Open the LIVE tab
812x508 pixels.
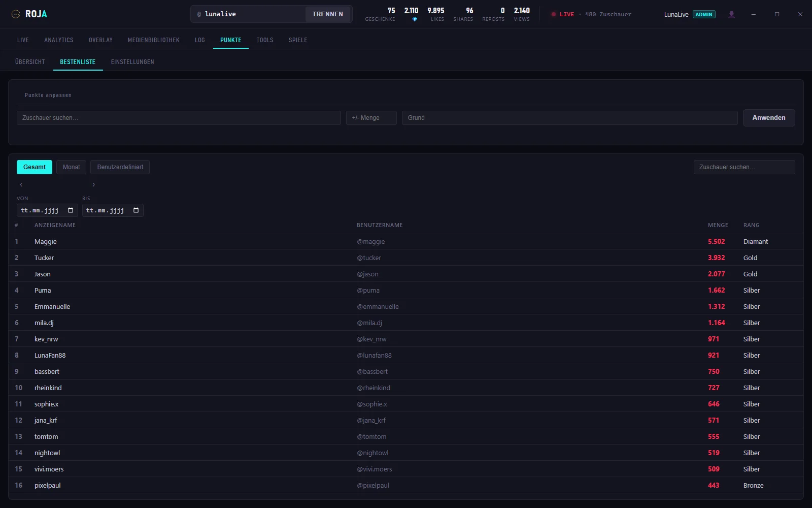[x=23, y=40]
